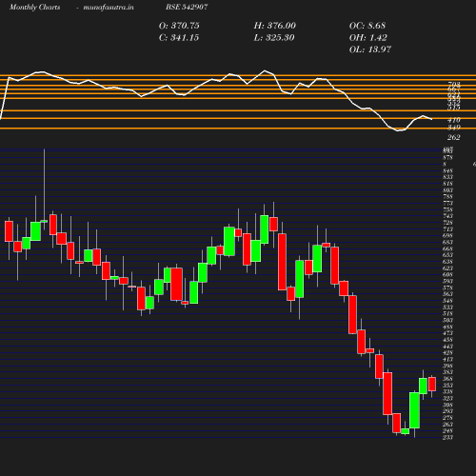Click the "OL: 13.97" reading

pyautogui.click(x=370, y=50)
